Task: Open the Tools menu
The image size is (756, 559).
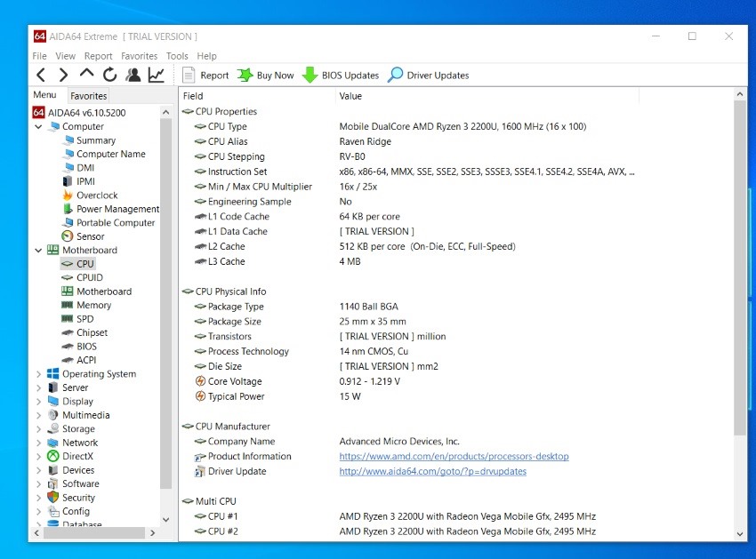Action: (x=177, y=56)
